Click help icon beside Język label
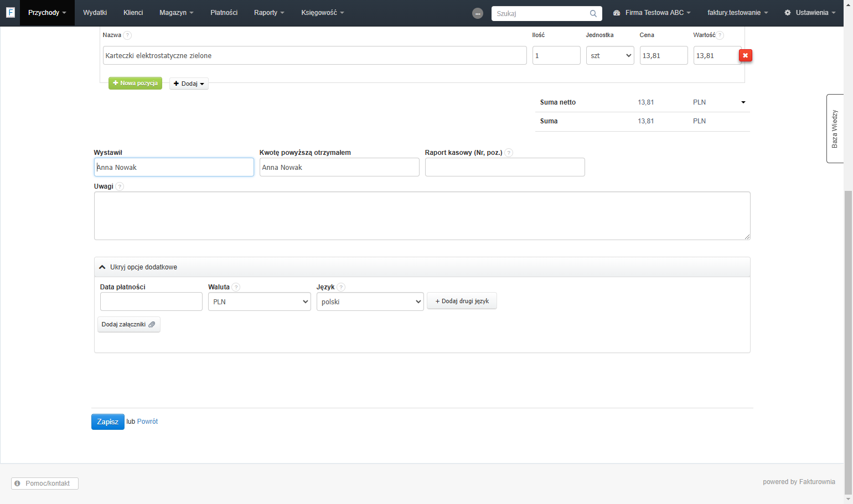 pos(341,287)
